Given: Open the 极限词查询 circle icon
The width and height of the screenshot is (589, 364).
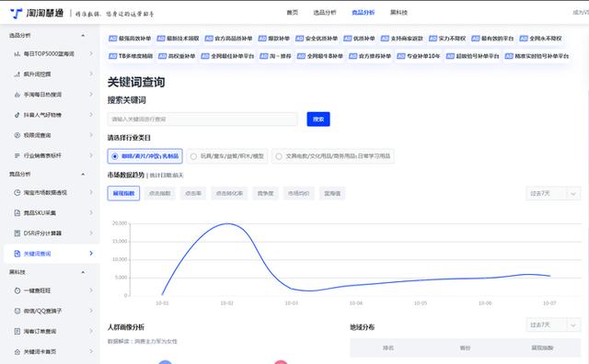Looking at the screenshot, I should point(17,135).
